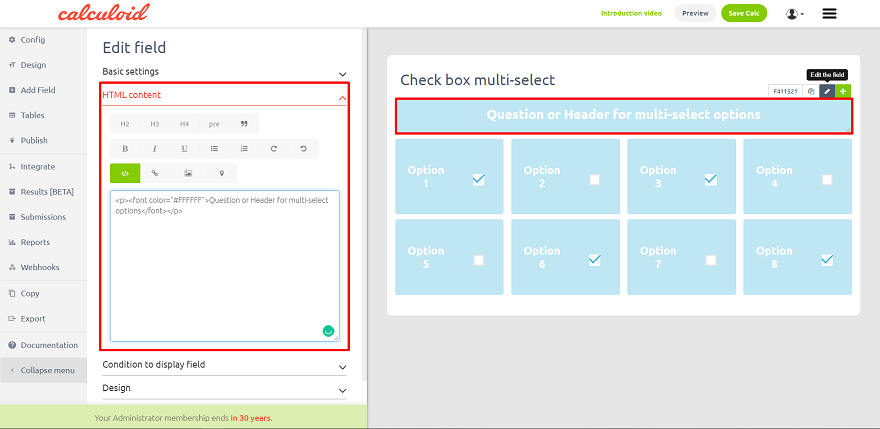The height and width of the screenshot is (429, 880).
Task: Uncheck the Option 1 checkbox
Action: point(478,180)
